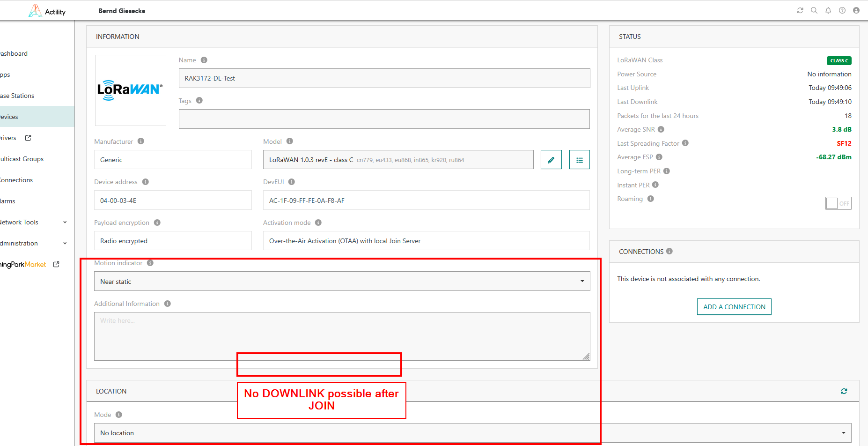Open search with the magnifier icon
The width and height of the screenshot is (868, 446).
[814, 10]
